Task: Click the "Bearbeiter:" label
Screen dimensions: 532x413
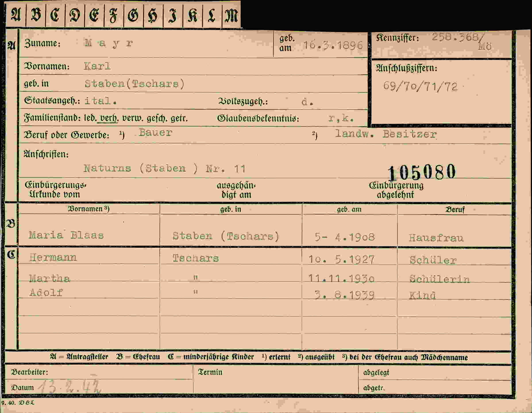Action: click(x=29, y=372)
